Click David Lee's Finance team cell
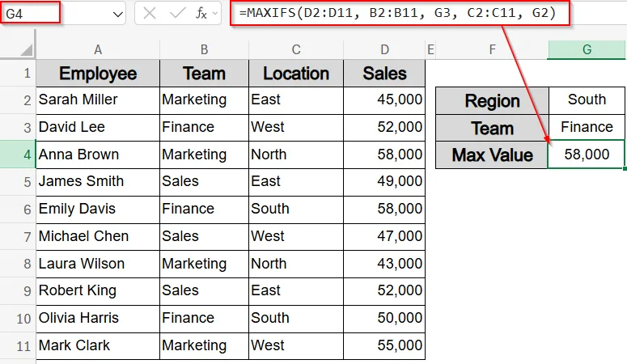Screen dimensions: 627x364 tap(205, 127)
